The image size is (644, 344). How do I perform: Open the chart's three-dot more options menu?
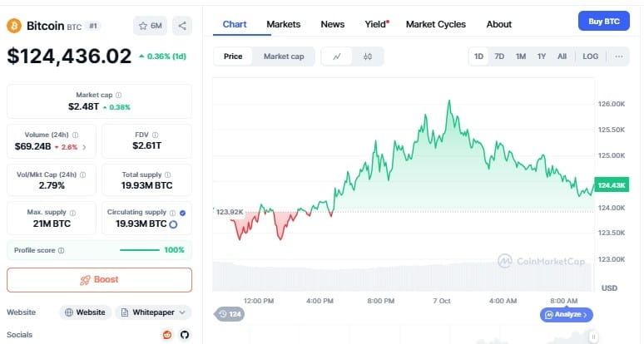pos(618,57)
